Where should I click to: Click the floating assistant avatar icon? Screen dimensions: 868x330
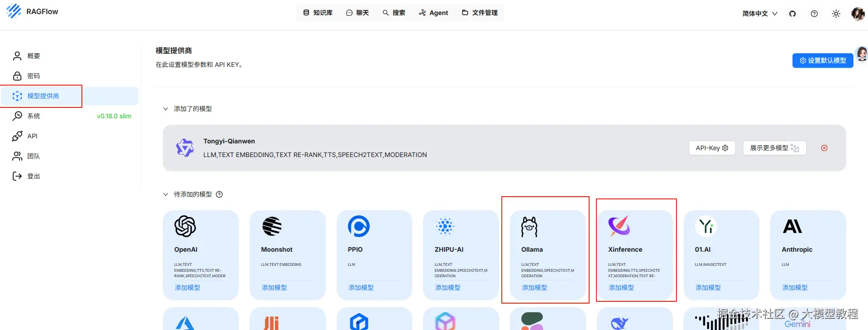click(x=862, y=54)
